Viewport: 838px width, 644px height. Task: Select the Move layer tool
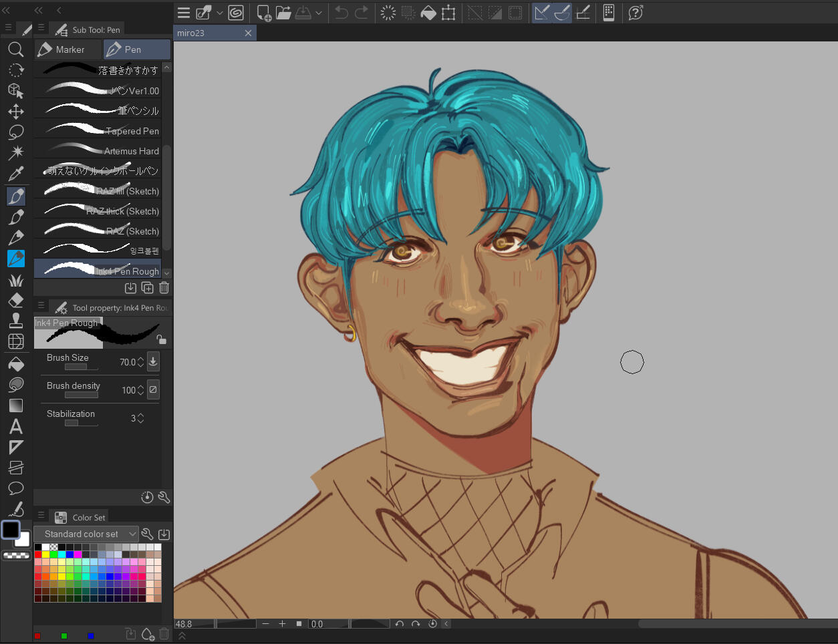pyautogui.click(x=16, y=112)
